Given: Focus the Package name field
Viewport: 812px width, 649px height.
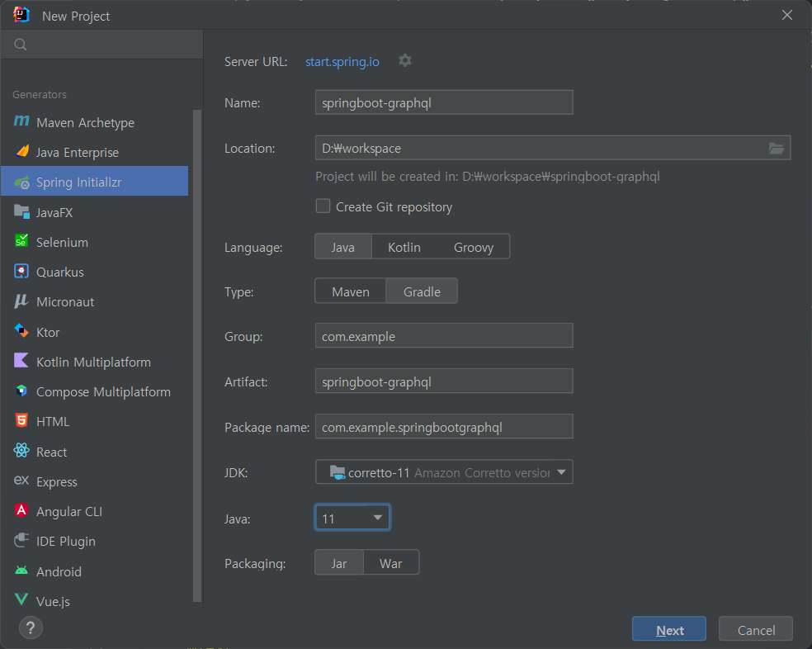Looking at the screenshot, I should pyautogui.click(x=444, y=427).
